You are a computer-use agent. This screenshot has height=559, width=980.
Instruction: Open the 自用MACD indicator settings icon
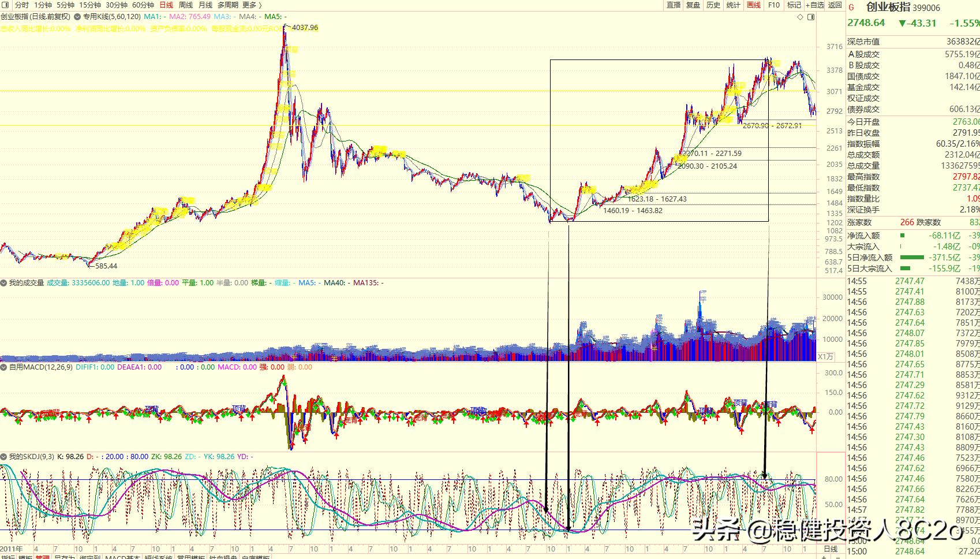(4, 367)
